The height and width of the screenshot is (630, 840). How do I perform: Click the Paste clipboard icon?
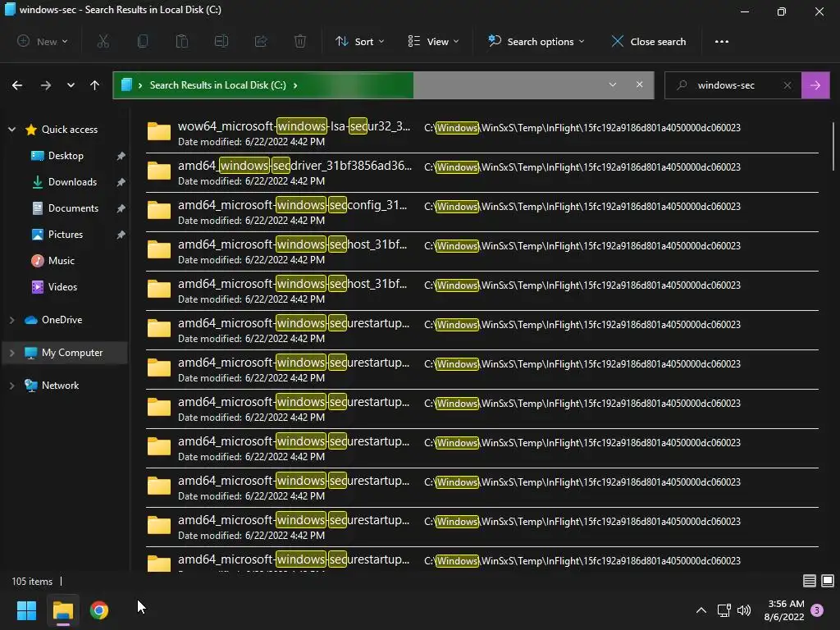(x=182, y=41)
